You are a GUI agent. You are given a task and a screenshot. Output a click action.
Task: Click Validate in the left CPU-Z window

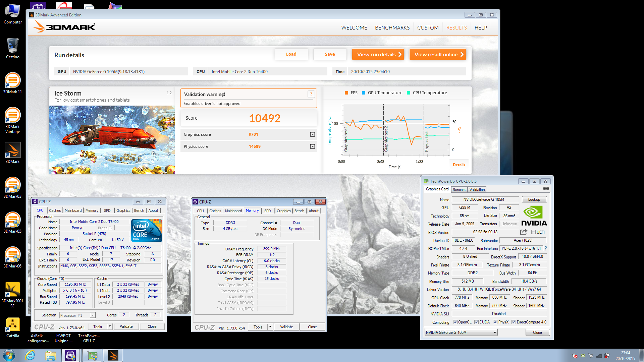coord(126,326)
